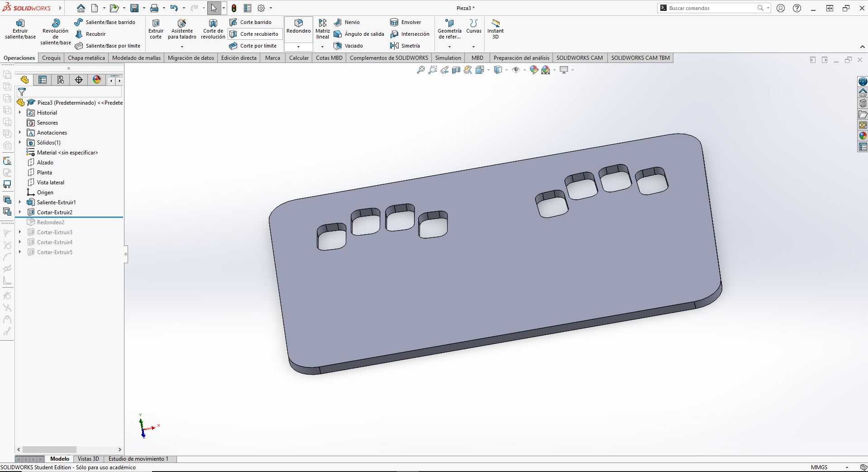
Task: Open the Chapa metálica tab
Action: click(x=86, y=58)
